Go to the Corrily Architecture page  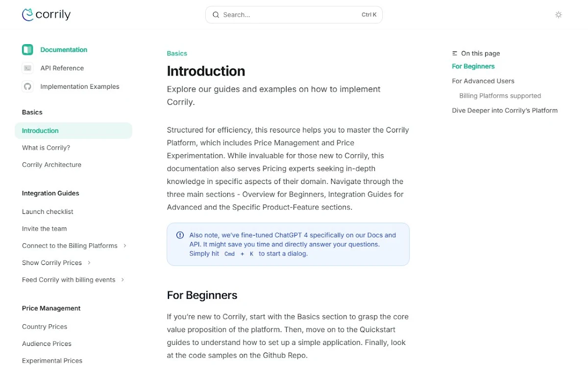pos(51,165)
